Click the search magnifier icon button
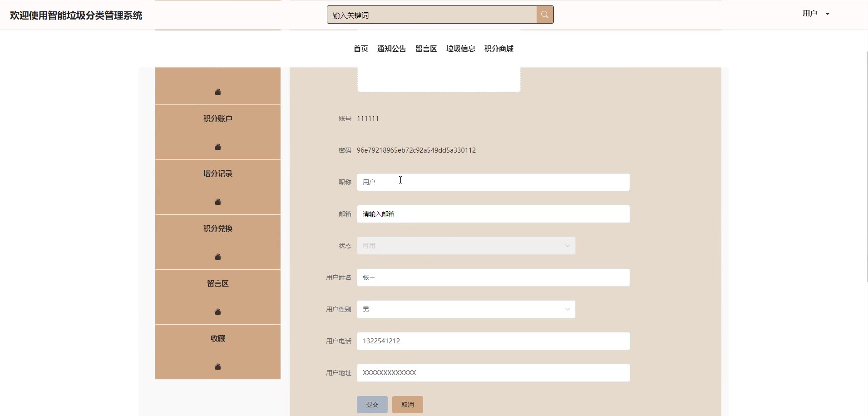This screenshot has height=416, width=868. 545,15
